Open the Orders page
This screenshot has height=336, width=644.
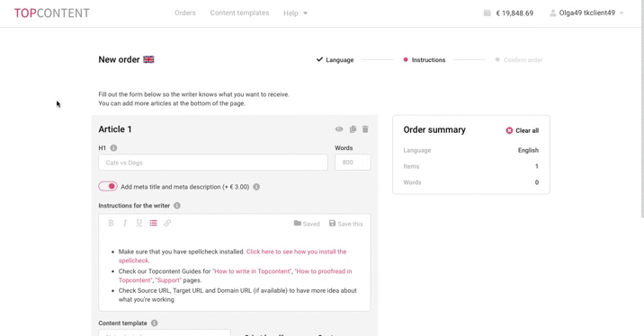184,13
